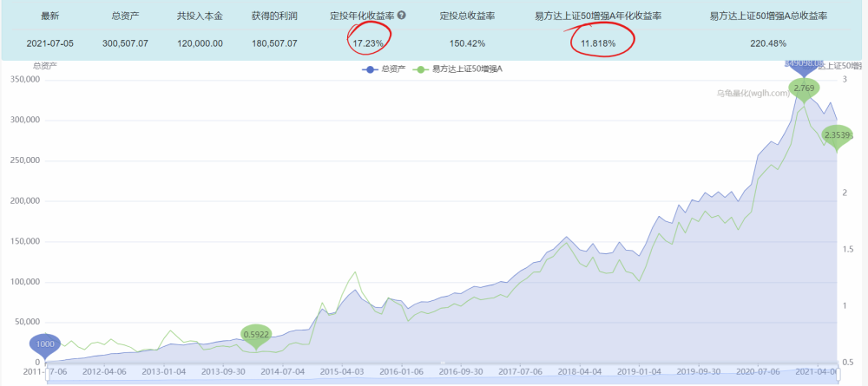Click the green legend marker icon
The width and height of the screenshot is (868, 386).
[x=421, y=69]
